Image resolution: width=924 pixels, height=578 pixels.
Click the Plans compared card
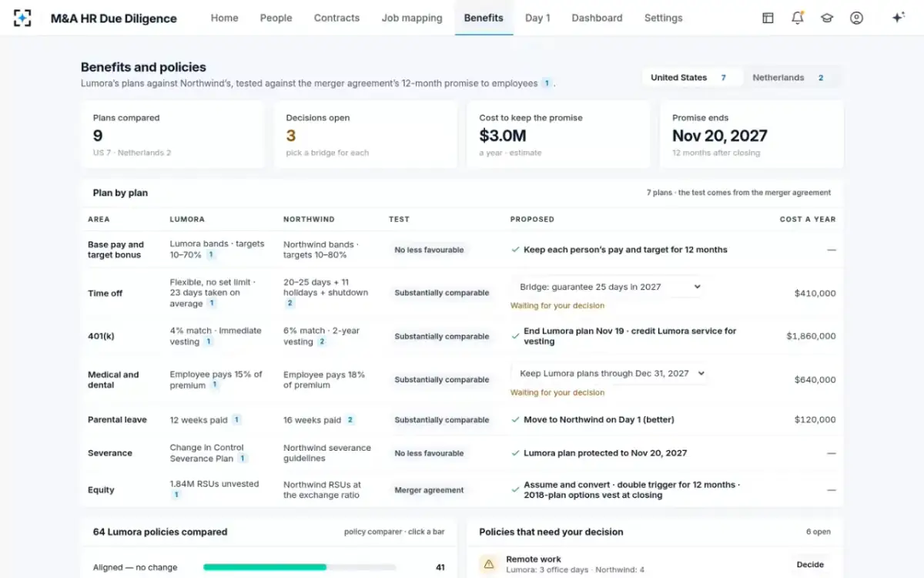172,135
